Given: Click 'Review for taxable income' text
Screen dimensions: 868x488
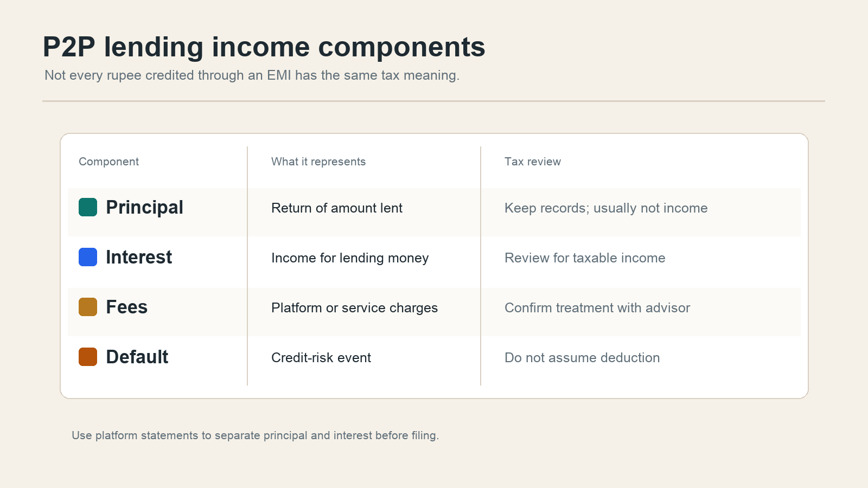Looking at the screenshot, I should click(x=585, y=258).
